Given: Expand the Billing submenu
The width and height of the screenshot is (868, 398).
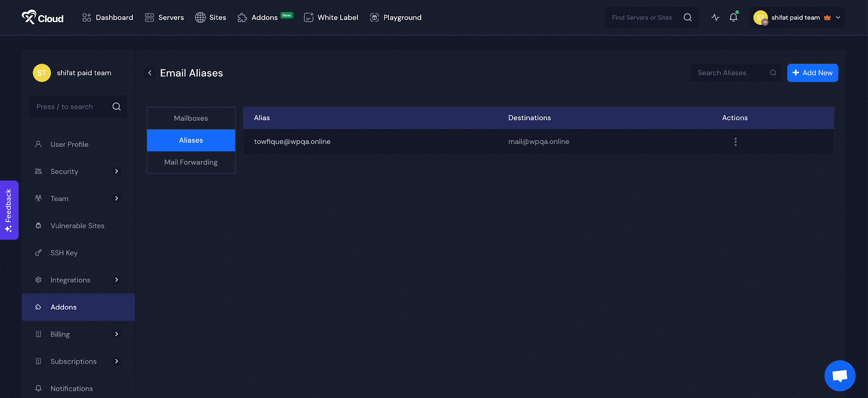Looking at the screenshot, I should click(117, 334).
